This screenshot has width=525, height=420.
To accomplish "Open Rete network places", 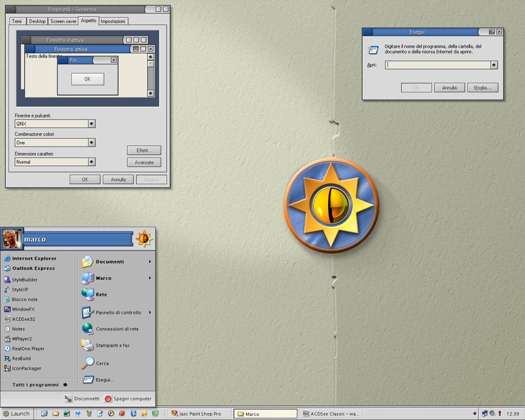I will [94, 295].
